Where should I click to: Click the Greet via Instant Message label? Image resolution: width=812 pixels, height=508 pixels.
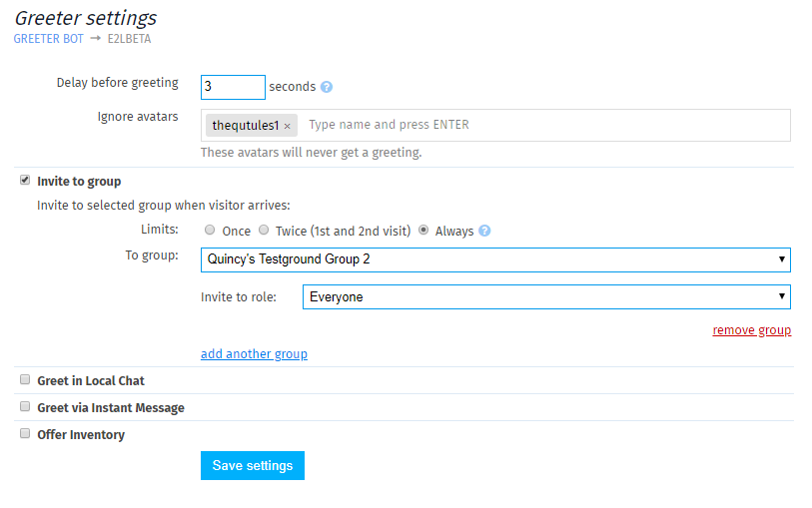111,408
